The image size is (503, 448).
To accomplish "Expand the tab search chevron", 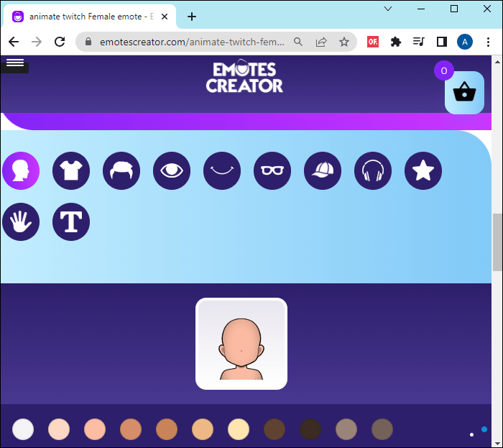I will (388, 9).
